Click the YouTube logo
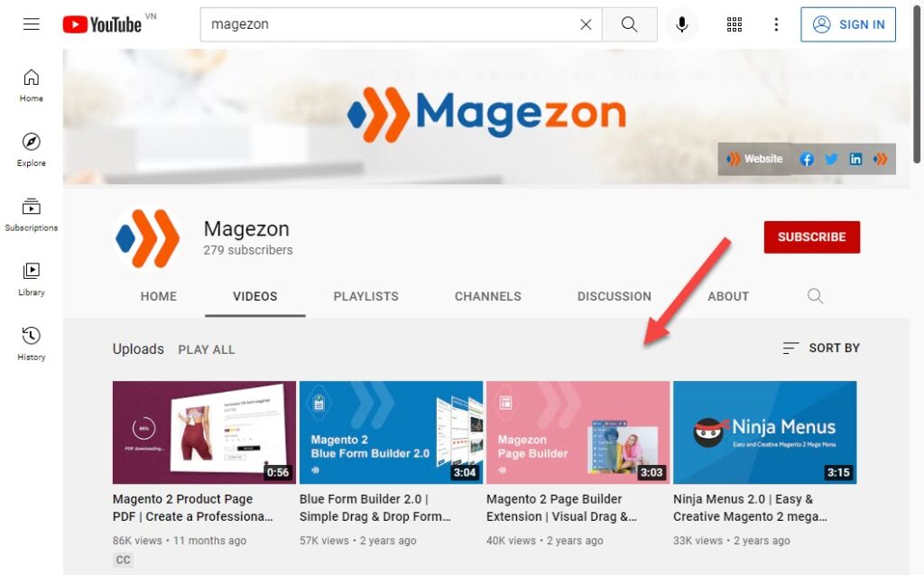Image resolution: width=924 pixels, height=575 pixels. 103,24
